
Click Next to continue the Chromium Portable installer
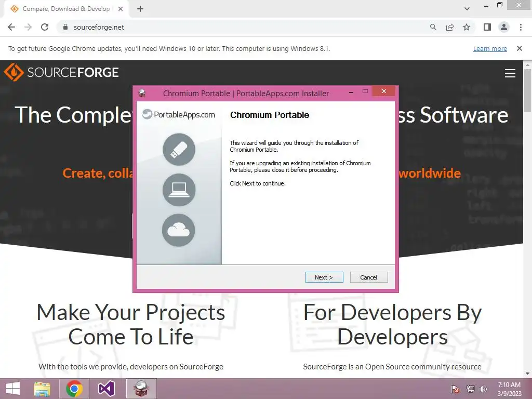tap(324, 277)
